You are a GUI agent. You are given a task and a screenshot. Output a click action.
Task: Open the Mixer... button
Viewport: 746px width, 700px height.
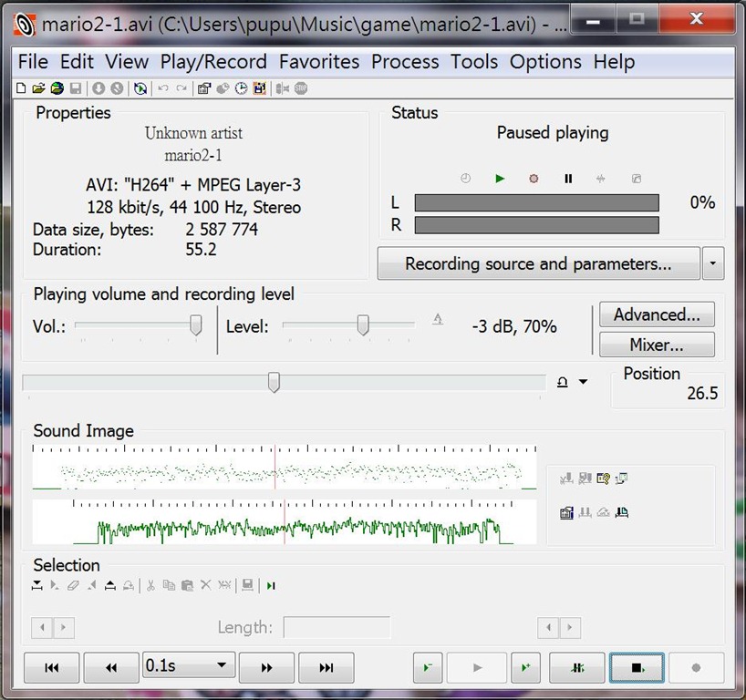coord(657,345)
